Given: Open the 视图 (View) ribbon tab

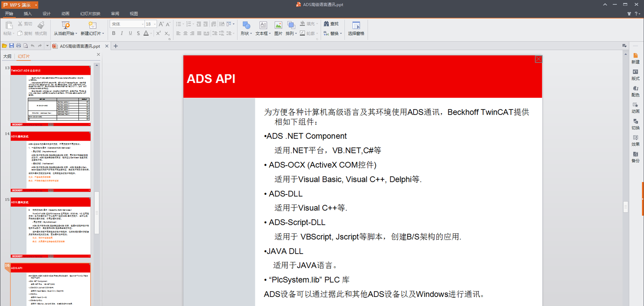Looking at the screenshot, I should [x=134, y=14].
